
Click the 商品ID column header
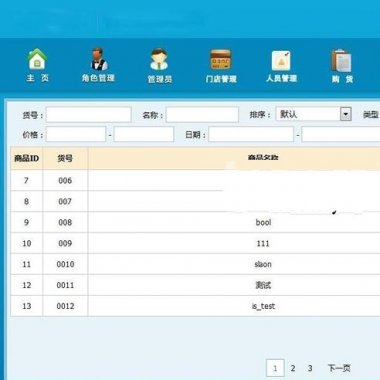27,158
